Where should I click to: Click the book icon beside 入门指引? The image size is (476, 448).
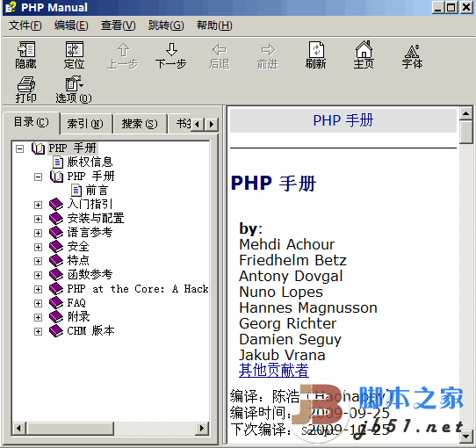[56, 204]
